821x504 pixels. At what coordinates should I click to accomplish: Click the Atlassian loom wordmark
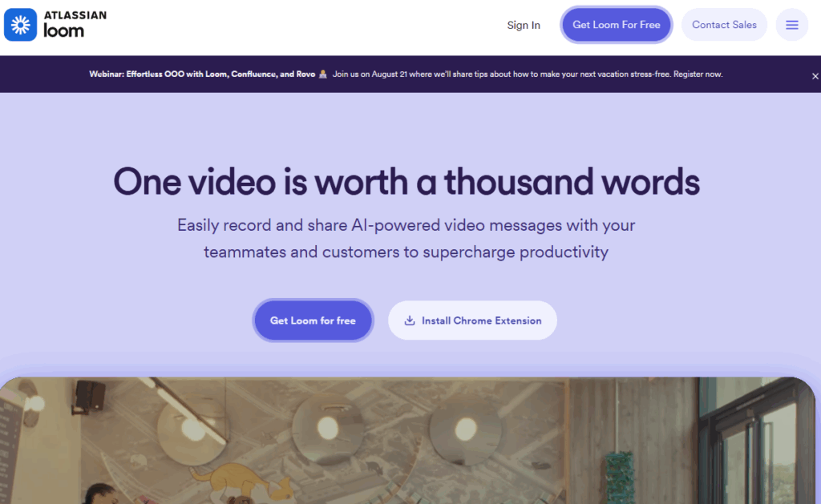pos(75,25)
